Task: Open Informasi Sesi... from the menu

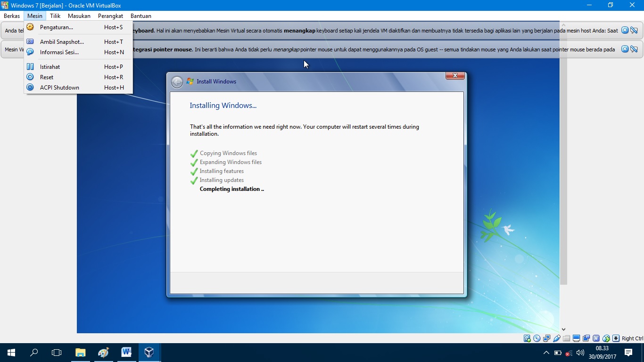Action: coord(78,52)
